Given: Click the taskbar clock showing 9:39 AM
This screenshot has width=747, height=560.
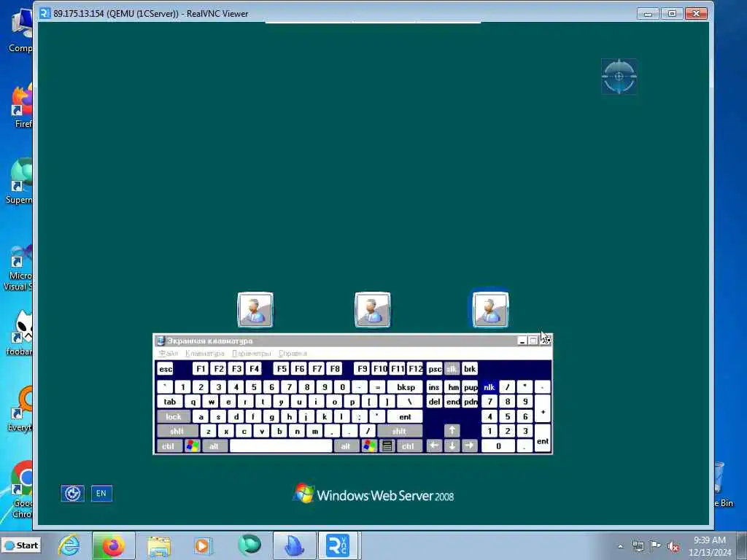Looking at the screenshot, I should pos(710,546).
